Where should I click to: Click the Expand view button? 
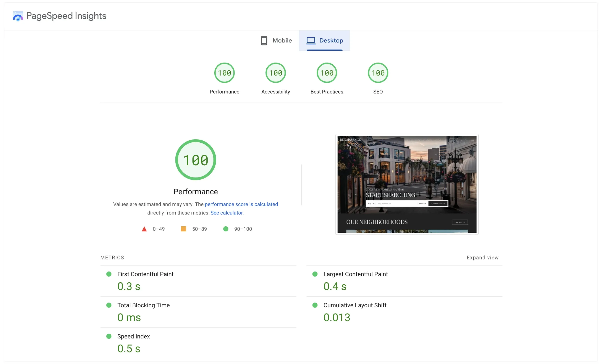click(x=482, y=258)
